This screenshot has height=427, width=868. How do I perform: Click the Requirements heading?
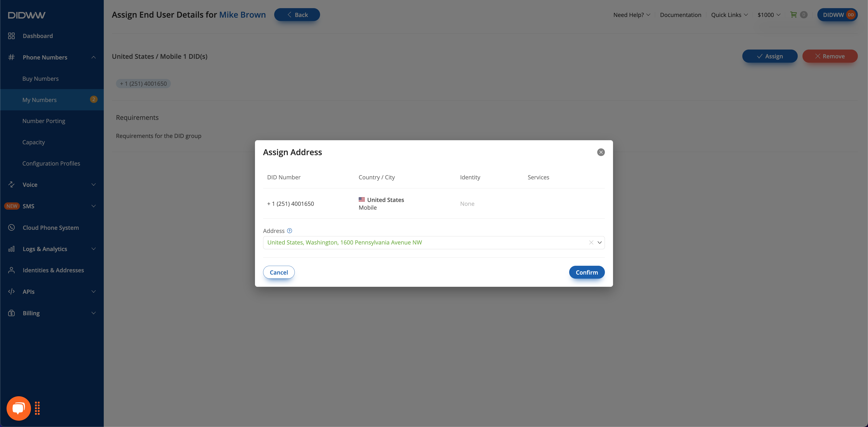coord(137,117)
